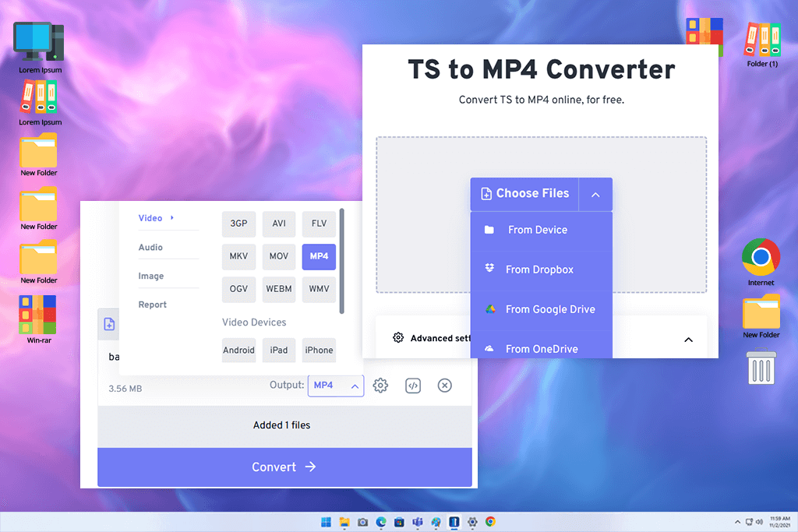Open the Lorem Ipsum computer desktop icon
This screenshot has width=798, height=532.
40,48
